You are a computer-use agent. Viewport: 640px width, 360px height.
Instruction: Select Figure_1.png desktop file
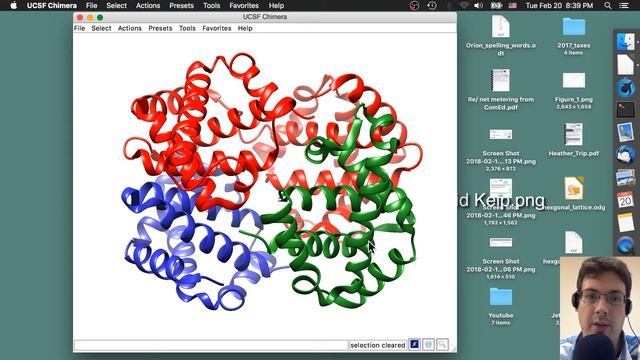[573, 91]
